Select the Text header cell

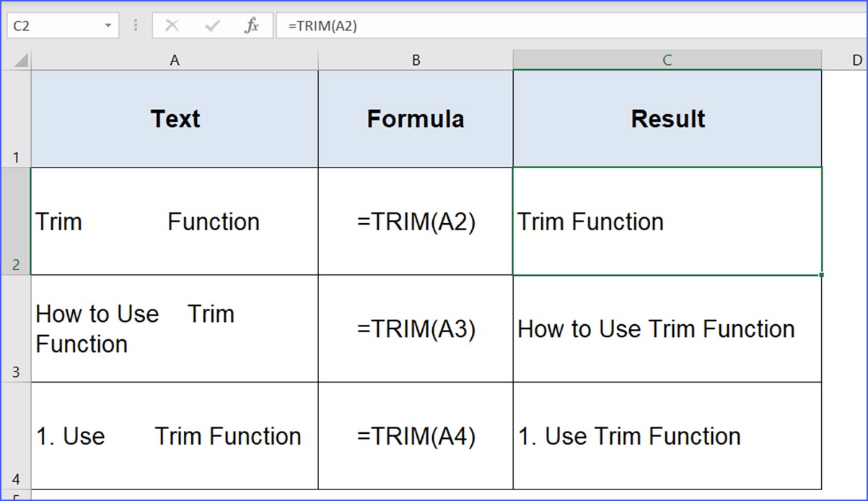[175, 118]
